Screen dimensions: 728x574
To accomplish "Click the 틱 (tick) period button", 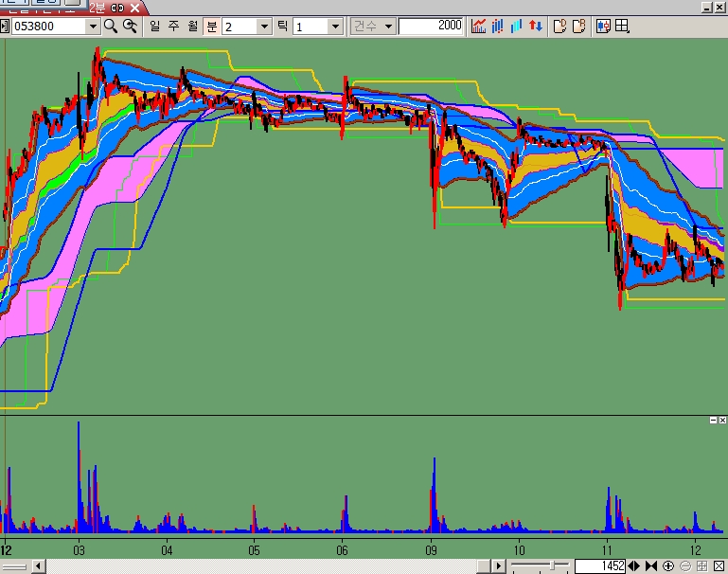I will (x=281, y=27).
